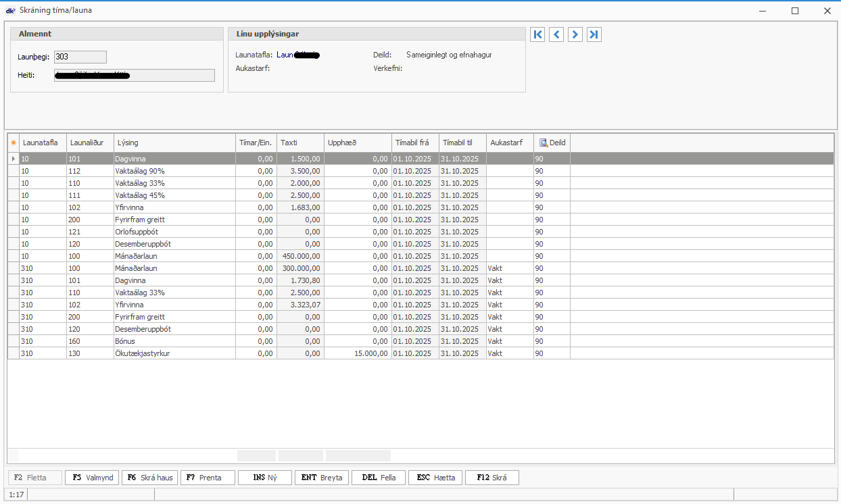
Task: Jump to last record arrow button
Action: click(x=594, y=34)
